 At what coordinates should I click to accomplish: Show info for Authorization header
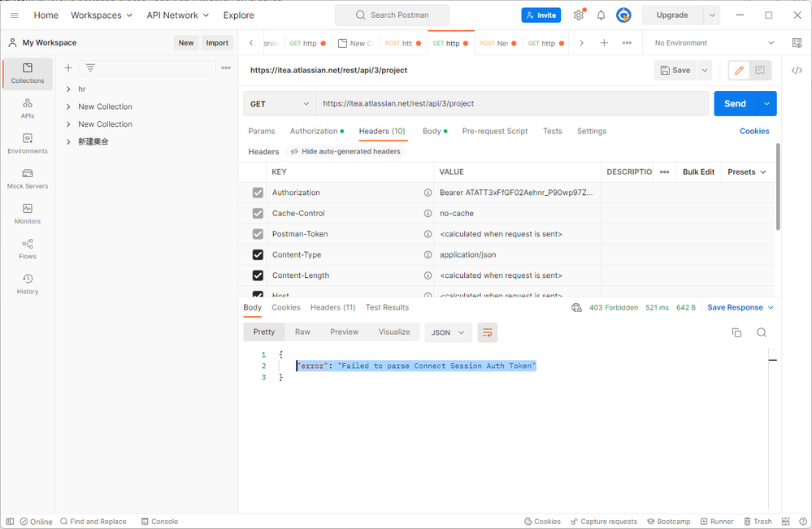[428, 193]
